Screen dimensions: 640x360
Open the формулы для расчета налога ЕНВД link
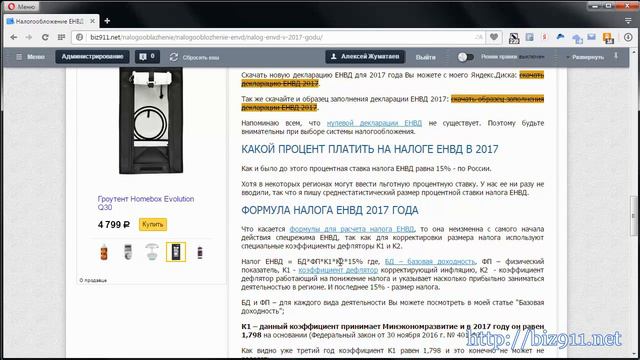[x=351, y=229]
